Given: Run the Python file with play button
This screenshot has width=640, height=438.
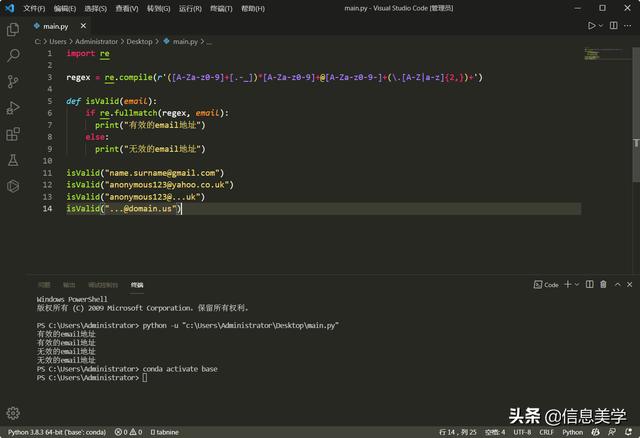Looking at the screenshot, I should tap(591, 26).
